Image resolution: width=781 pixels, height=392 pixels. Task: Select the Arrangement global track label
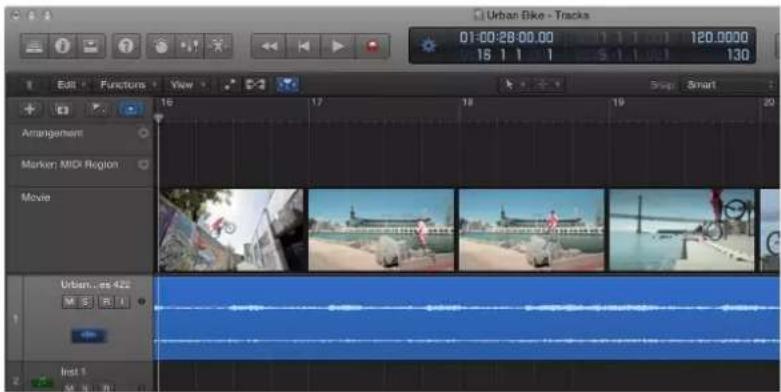(52, 133)
